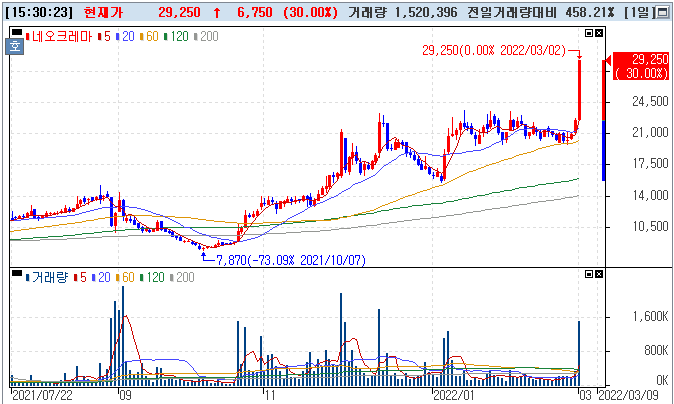674x404 pixels.
Task: Click the 14,000 price axis label
Action: pyautogui.click(x=648, y=196)
